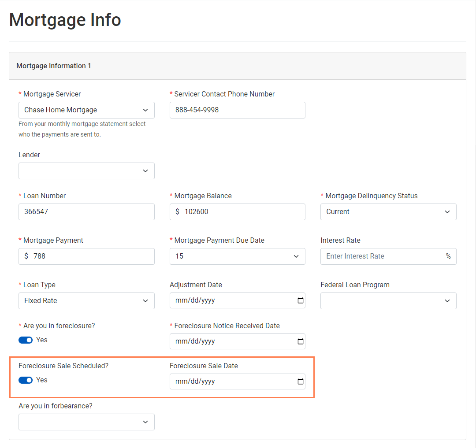Disable the "Are you in foreclosure?" toggle
The image size is (476, 448).
[26, 340]
